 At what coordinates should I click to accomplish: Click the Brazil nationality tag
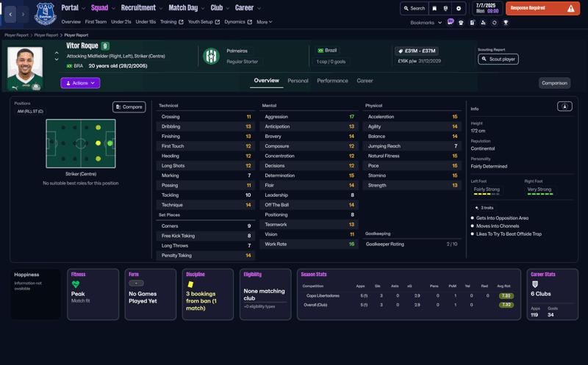coord(327,50)
